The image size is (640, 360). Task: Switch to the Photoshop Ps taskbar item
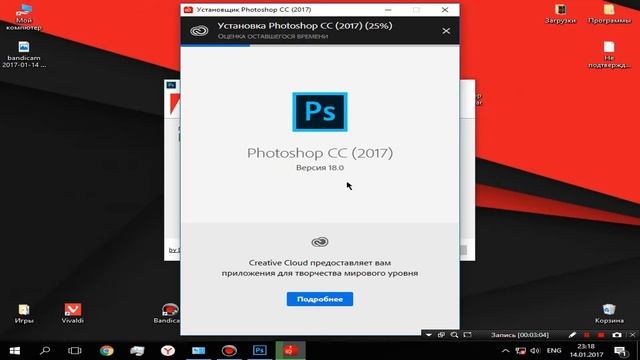click(260, 351)
